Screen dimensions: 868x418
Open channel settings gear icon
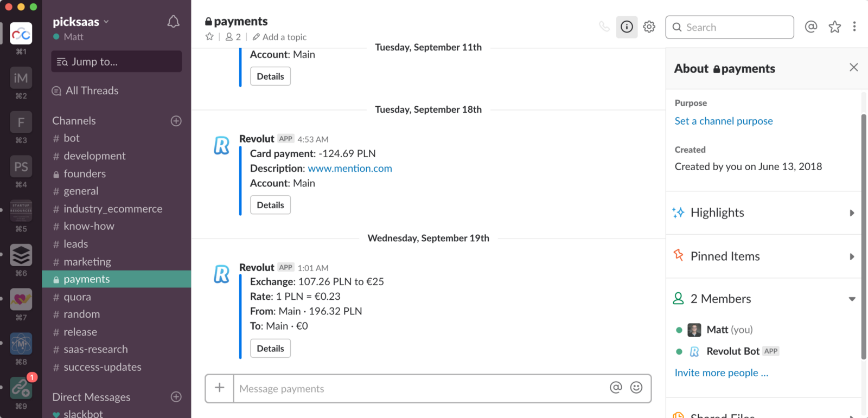(649, 27)
